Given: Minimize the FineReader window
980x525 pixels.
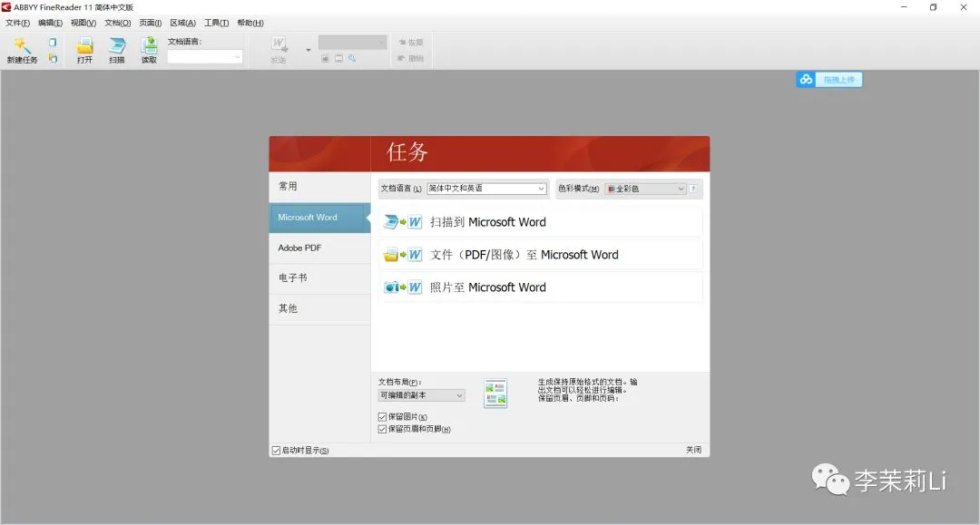Looking at the screenshot, I should 904,7.
